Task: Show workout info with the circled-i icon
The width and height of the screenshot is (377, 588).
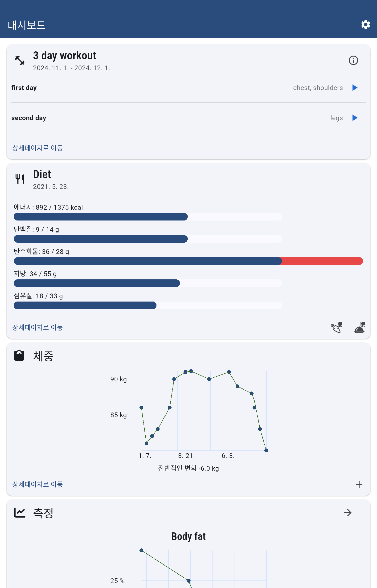Action: click(x=353, y=60)
